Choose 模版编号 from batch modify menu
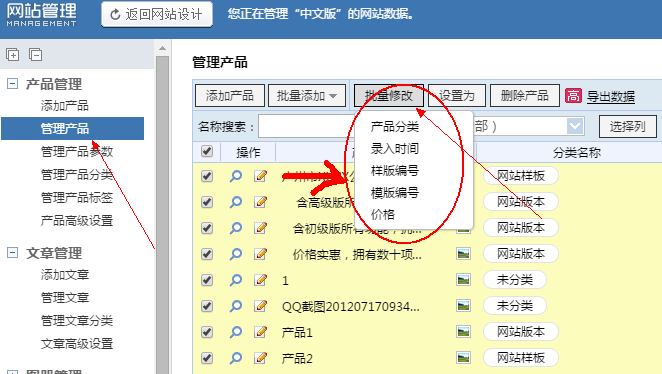This screenshot has height=374, width=662. coord(395,192)
